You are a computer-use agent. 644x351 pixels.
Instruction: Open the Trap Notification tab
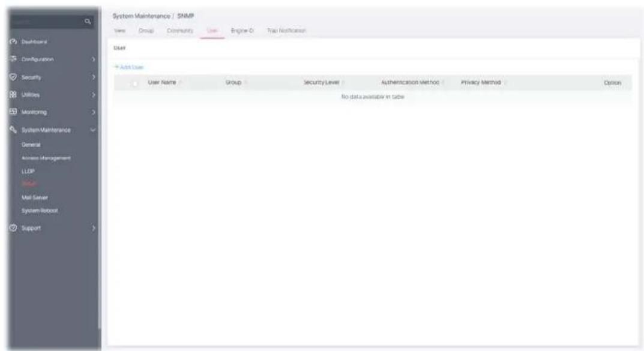tap(287, 31)
